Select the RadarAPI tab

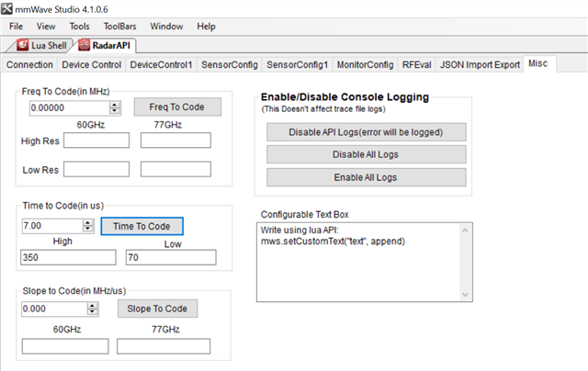coord(105,45)
